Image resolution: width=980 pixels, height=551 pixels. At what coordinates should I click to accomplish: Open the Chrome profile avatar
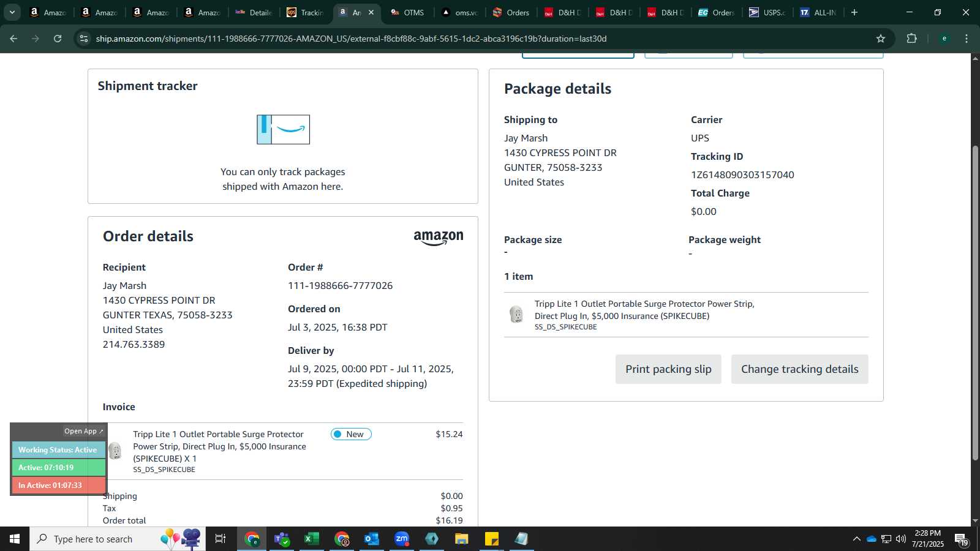click(944, 39)
